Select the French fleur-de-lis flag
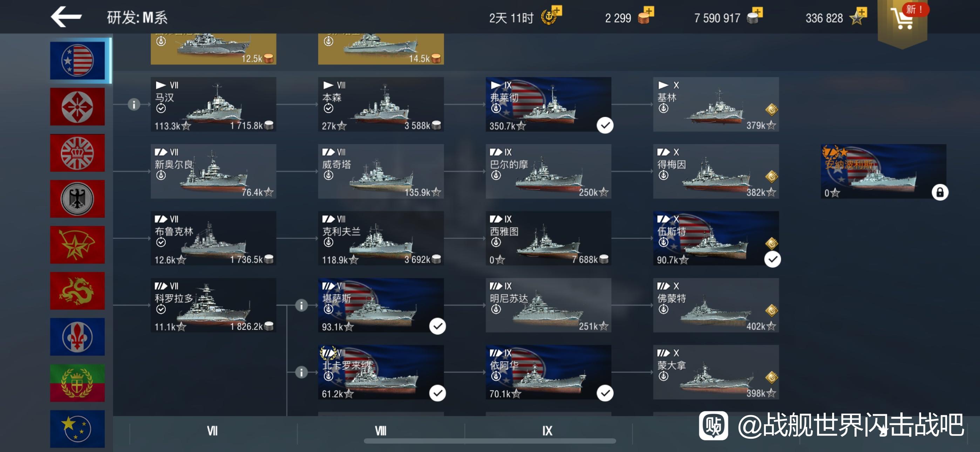Image resolution: width=980 pixels, height=452 pixels. 77,337
